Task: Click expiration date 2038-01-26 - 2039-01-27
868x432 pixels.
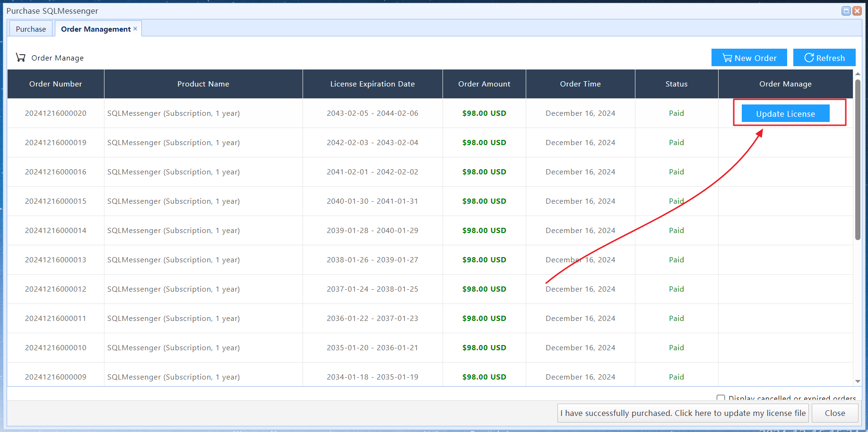Action: pyautogui.click(x=373, y=259)
